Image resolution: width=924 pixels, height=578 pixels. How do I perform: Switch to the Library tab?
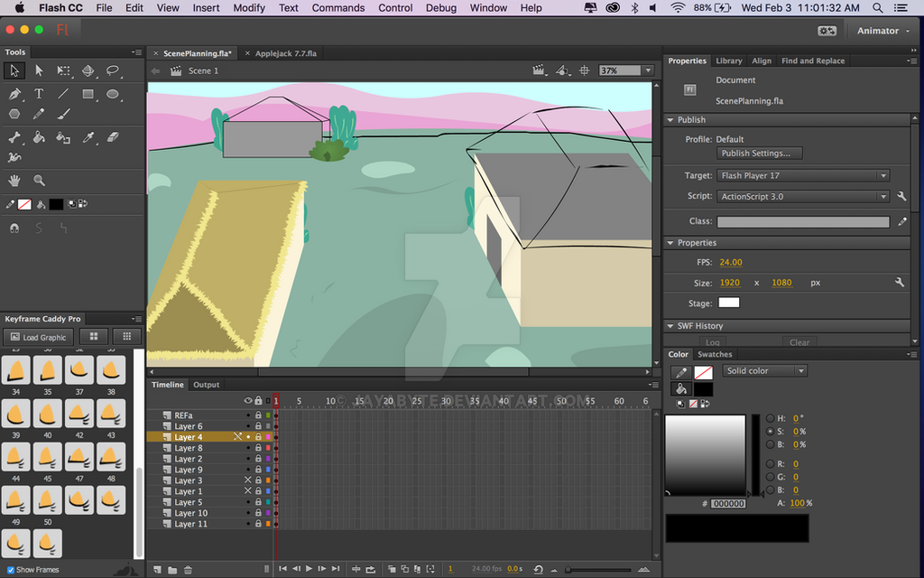coord(729,61)
